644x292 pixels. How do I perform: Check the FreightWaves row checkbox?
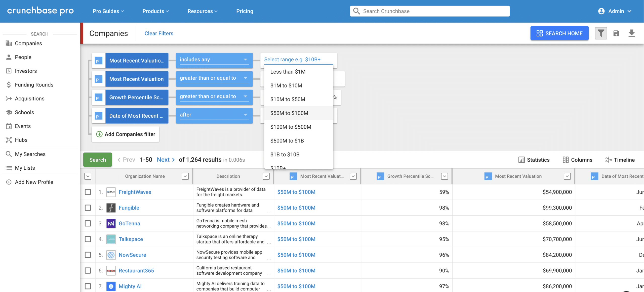click(88, 192)
